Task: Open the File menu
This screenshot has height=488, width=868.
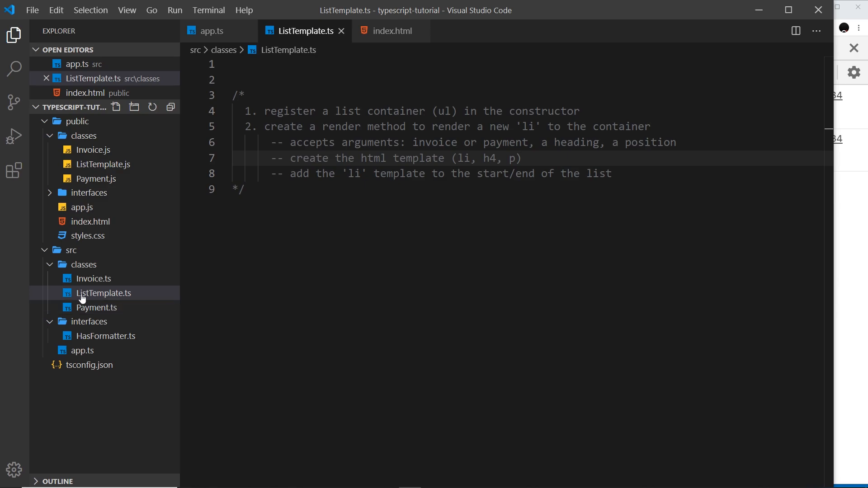Action: pyautogui.click(x=33, y=10)
